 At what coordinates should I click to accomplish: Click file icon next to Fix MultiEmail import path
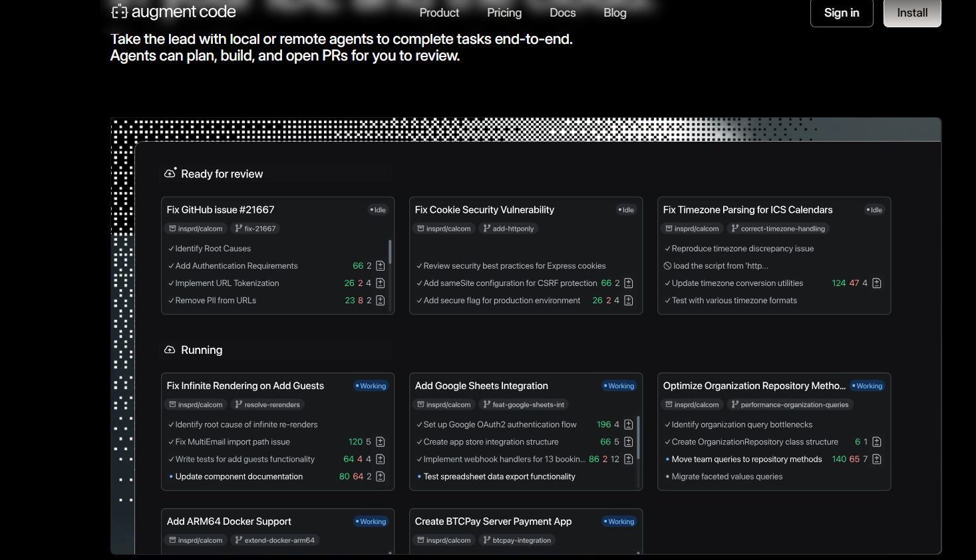381,442
